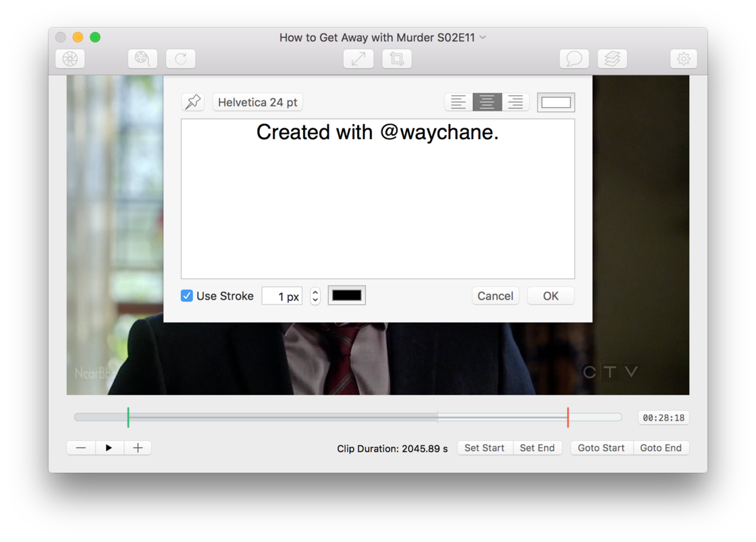Image resolution: width=756 pixels, height=542 pixels.
Task: Click the pushpin icon in caption dialog
Action: point(193,102)
